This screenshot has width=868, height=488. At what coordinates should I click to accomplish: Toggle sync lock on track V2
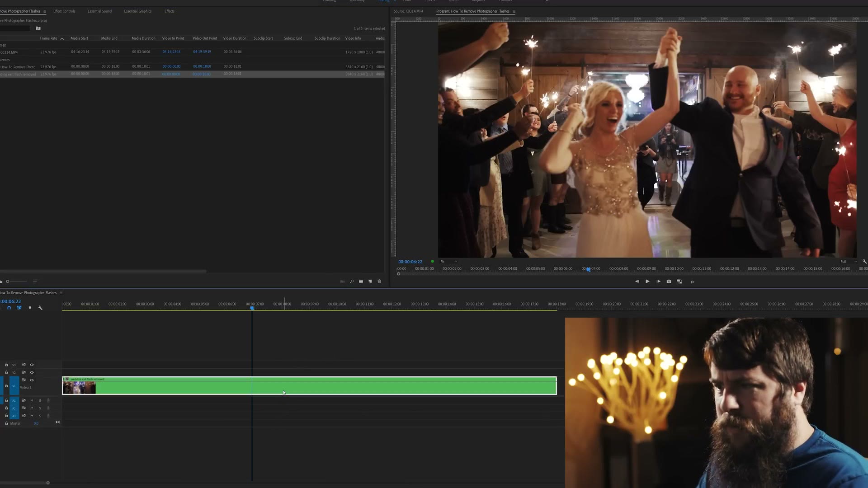click(24, 372)
